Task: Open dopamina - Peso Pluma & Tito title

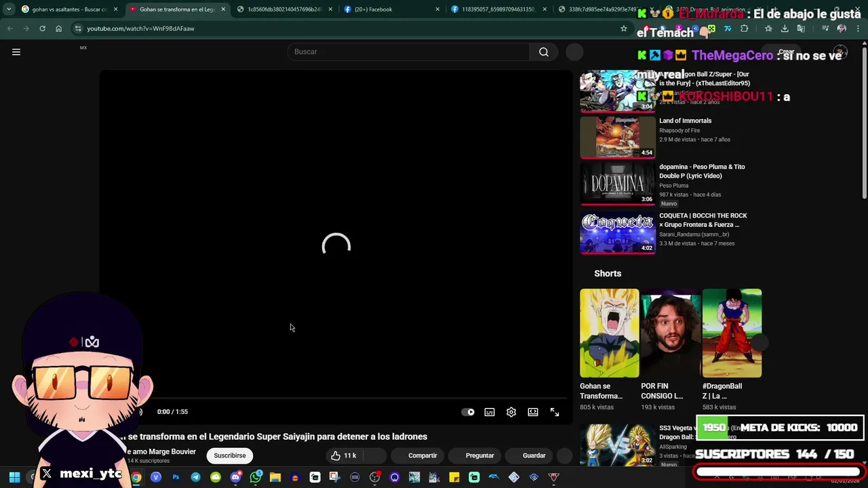Action: (702, 171)
